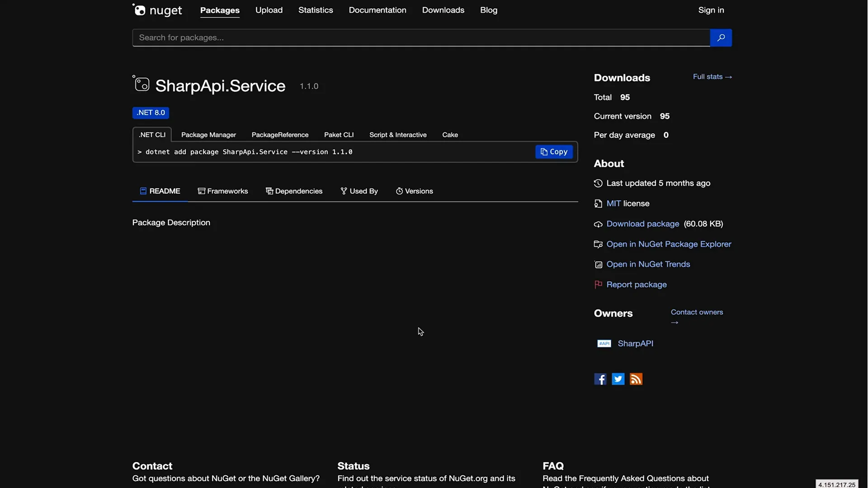Click the search magnifier button
Image resolution: width=868 pixels, height=488 pixels.
(721, 38)
